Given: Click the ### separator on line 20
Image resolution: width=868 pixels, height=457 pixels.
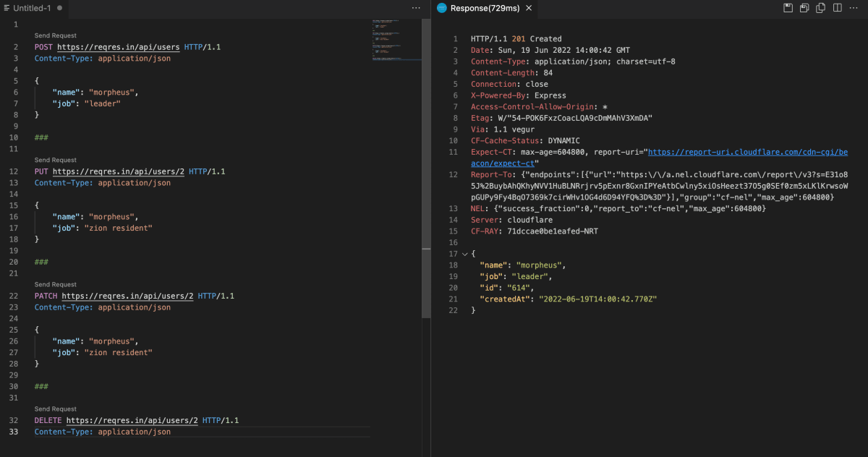Looking at the screenshot, I should [x=41, y=262].
